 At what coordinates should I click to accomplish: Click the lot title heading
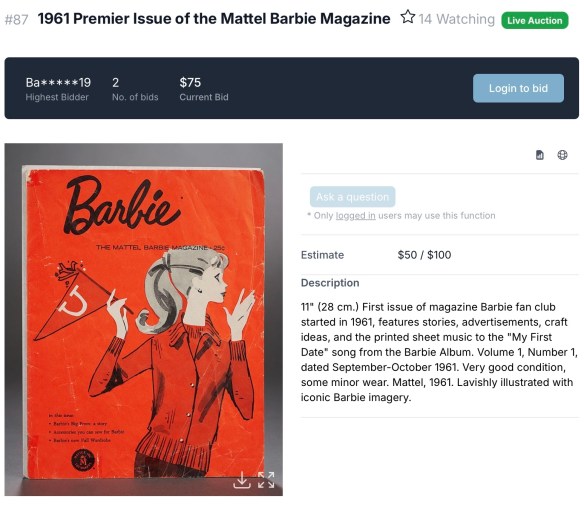point(214,18)
